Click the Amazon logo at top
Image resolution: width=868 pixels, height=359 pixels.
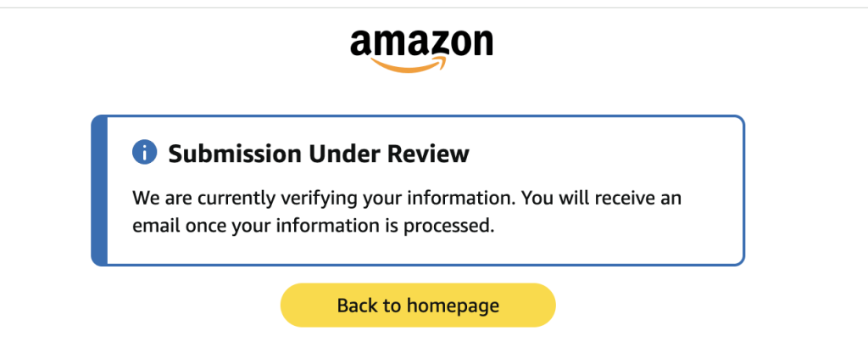point(421,46)
